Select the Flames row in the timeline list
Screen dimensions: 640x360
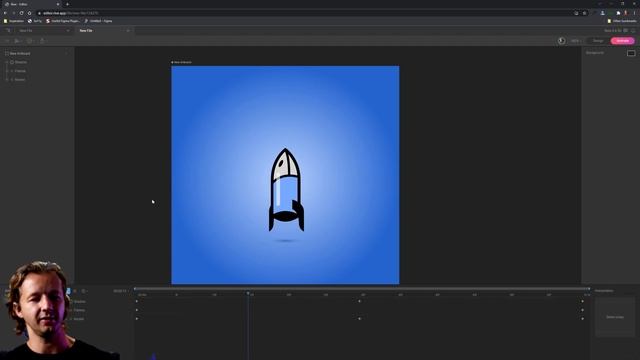point(79,310)
